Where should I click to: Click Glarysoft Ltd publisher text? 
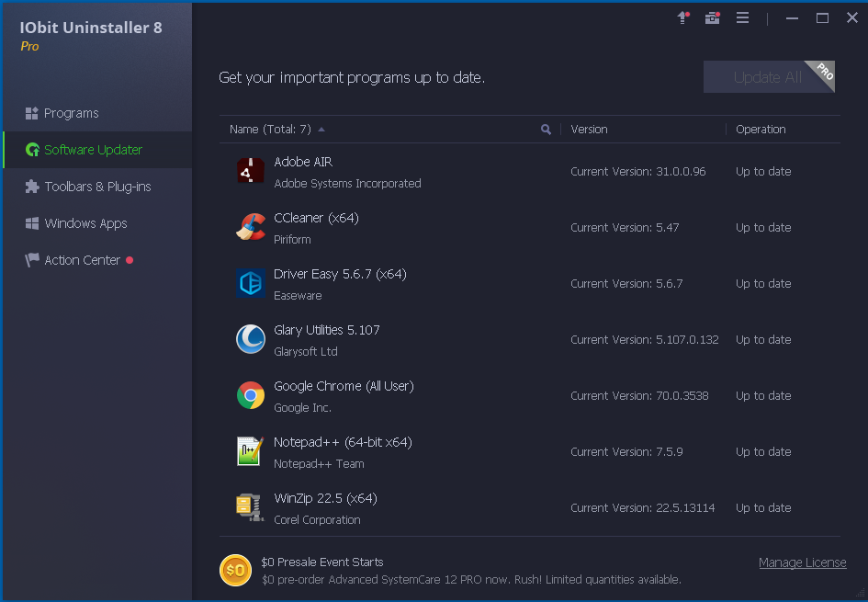pyautogui.click(x=306, y=351)
